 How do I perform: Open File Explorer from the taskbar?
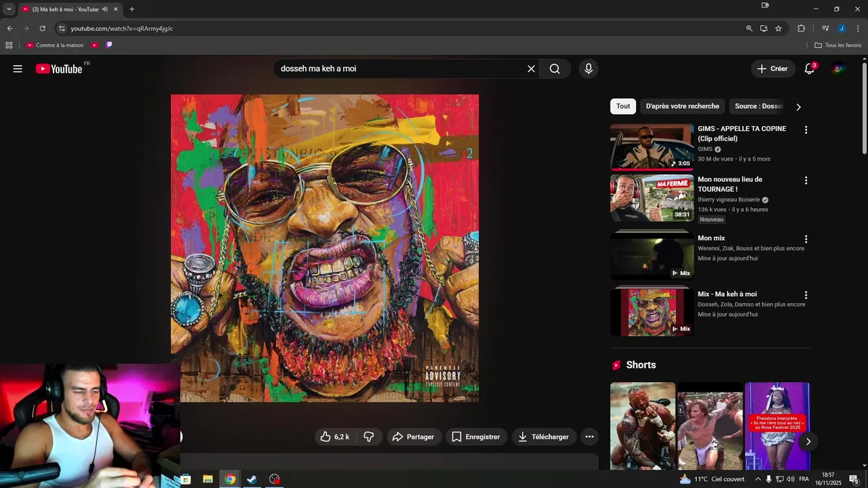click(208, 479)
